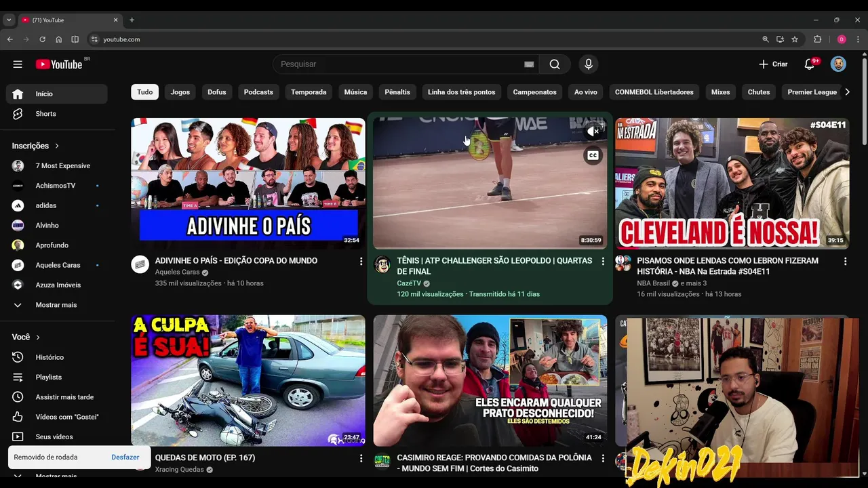Open Vídeos com "Gostei"

coord(57,417)
